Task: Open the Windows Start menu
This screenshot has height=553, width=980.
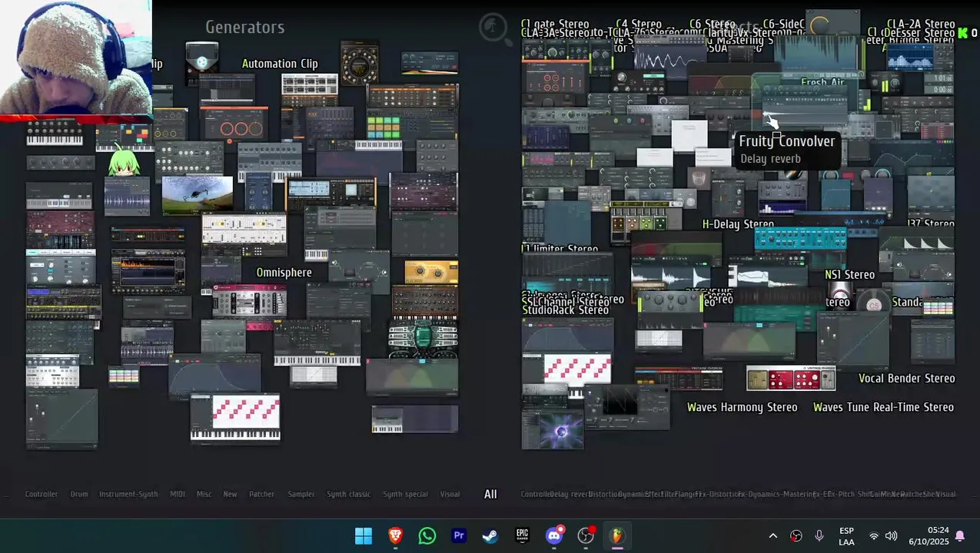Action: pyautogui.click(x=364, y=535)
